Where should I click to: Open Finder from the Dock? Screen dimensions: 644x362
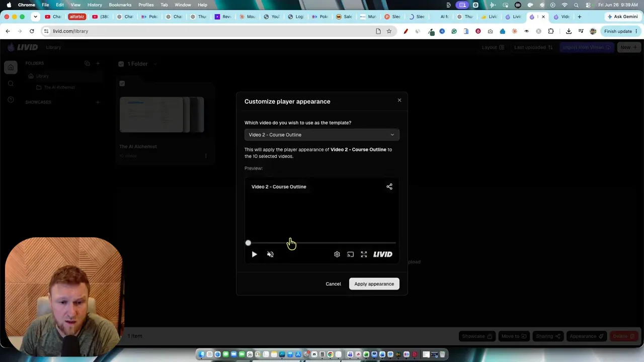tap(201, 354)
